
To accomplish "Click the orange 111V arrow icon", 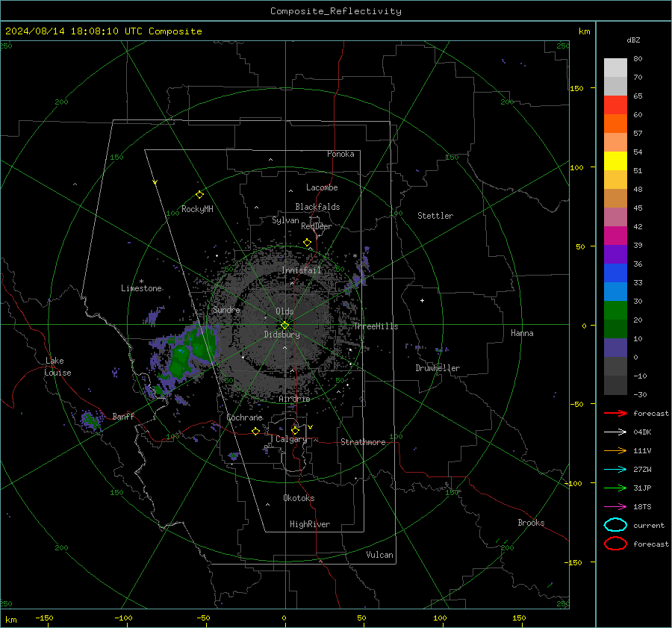I will (615, 450).
